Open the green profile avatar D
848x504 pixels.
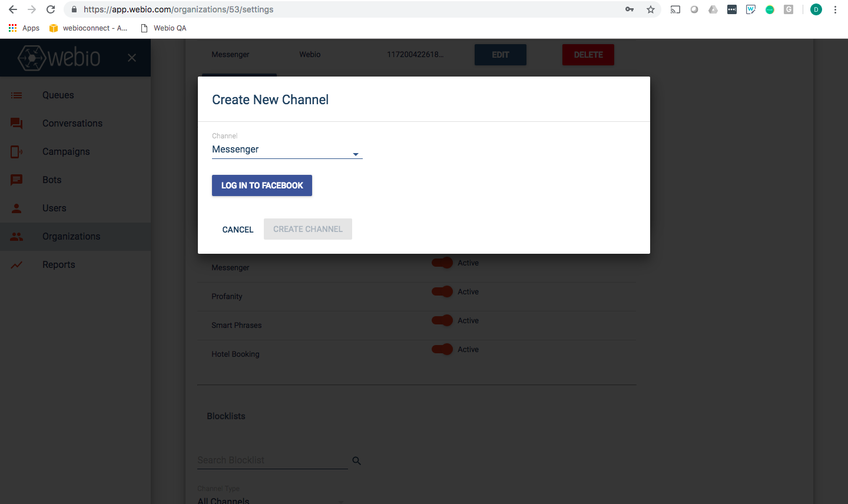coord(816,9)
